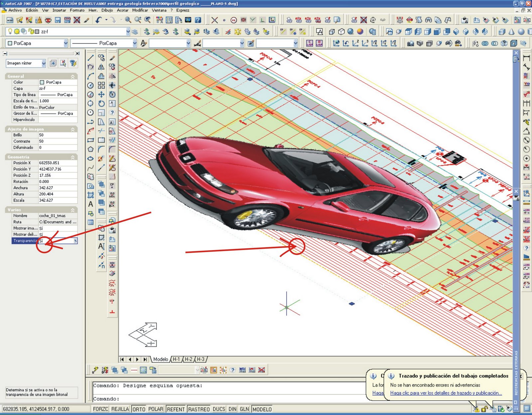
Task: Close the Properties palette with X
Action: click(x=77, y=54)
